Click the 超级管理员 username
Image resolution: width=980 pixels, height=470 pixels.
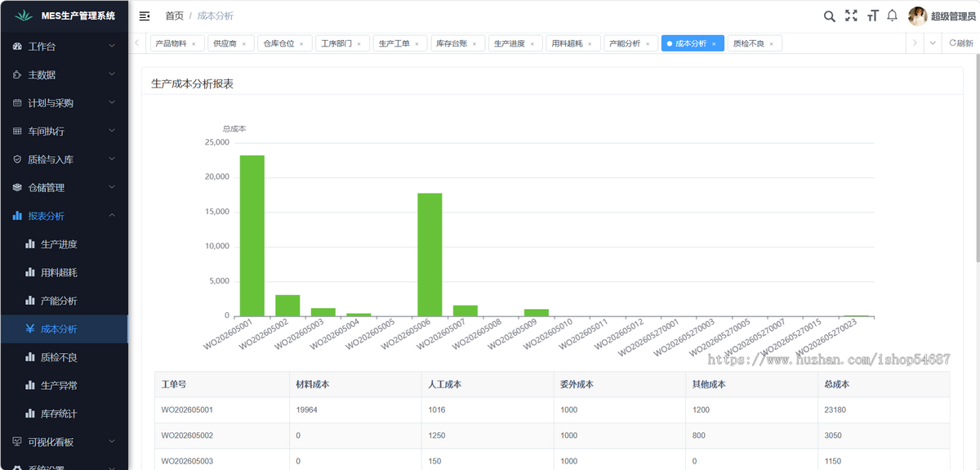pyautogui.click(x=953, y=16)
